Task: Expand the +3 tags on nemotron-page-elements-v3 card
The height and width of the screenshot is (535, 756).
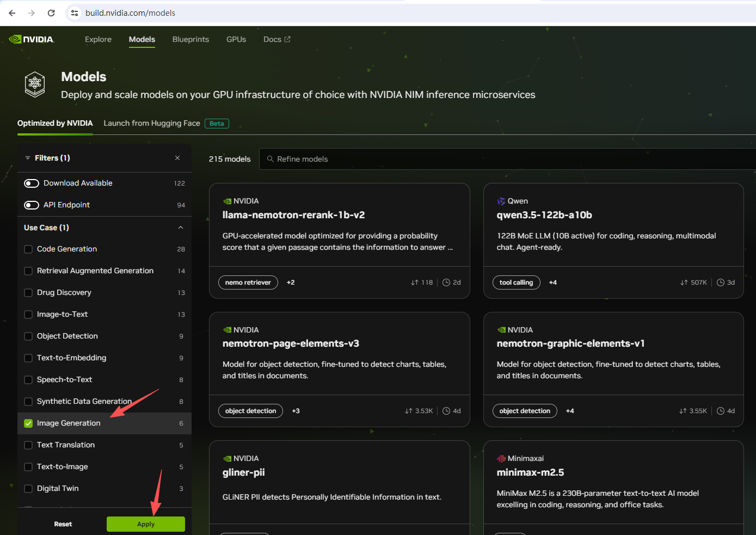Action: coord(296,411)
